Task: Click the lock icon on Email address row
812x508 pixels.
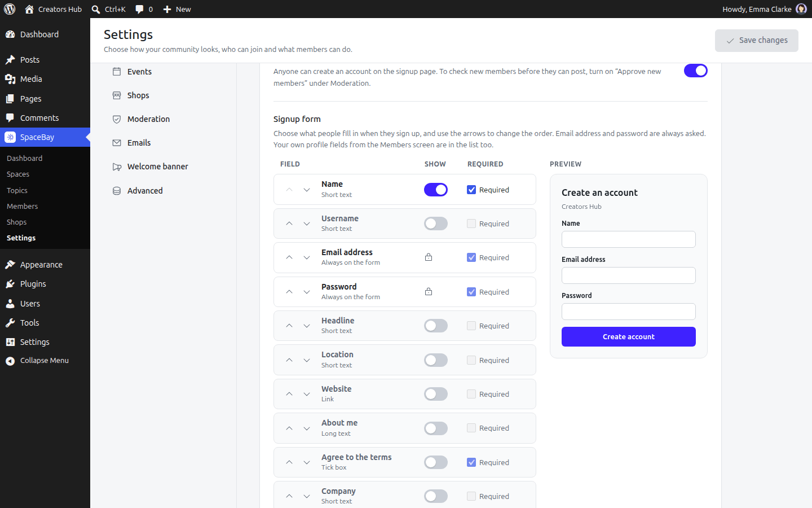Action: tap(429, 257)
